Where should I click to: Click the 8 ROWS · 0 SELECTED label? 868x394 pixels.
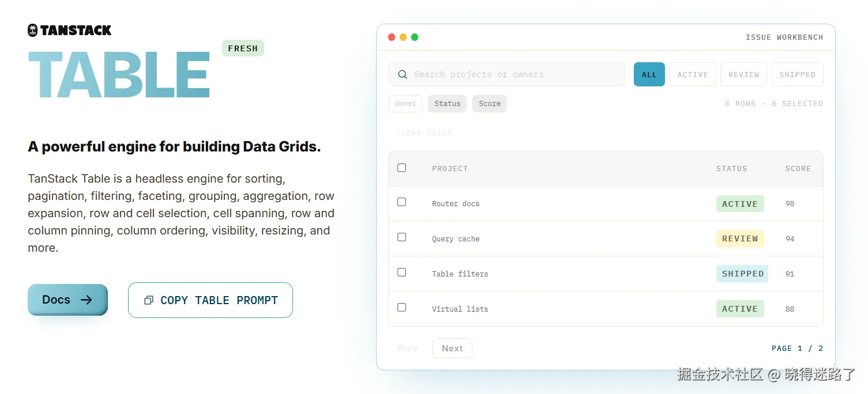[774, 104]
